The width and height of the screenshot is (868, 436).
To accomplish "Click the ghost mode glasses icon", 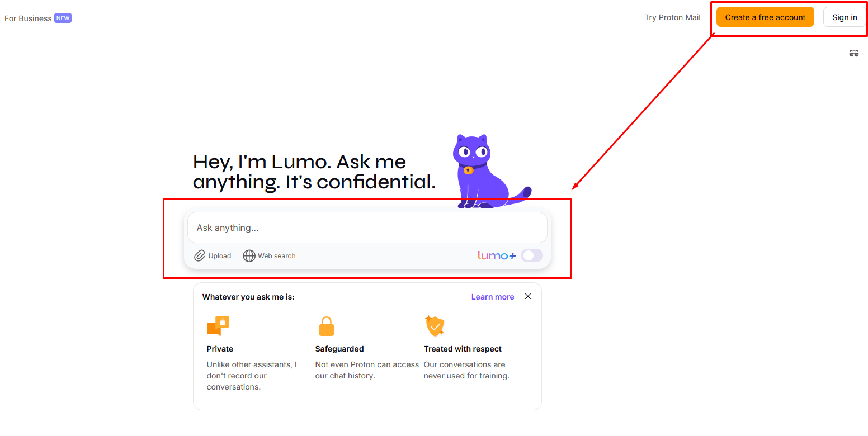I will (x=853, y=54).
